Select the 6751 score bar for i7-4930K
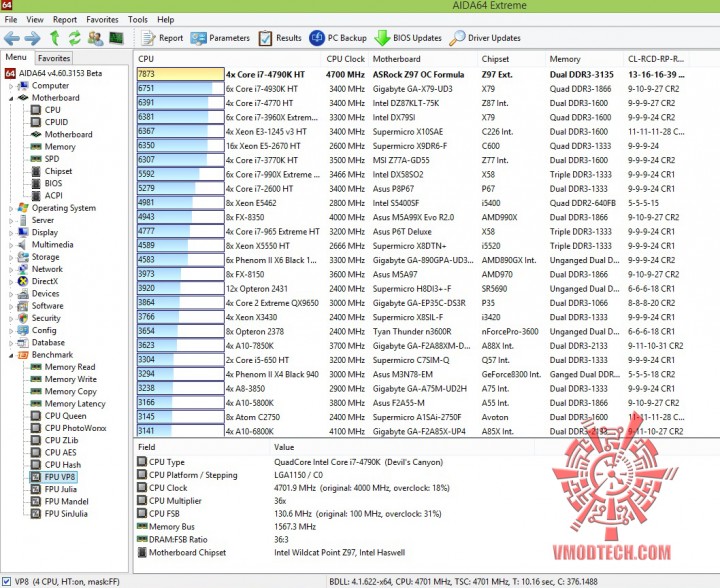 click(180, 89)
